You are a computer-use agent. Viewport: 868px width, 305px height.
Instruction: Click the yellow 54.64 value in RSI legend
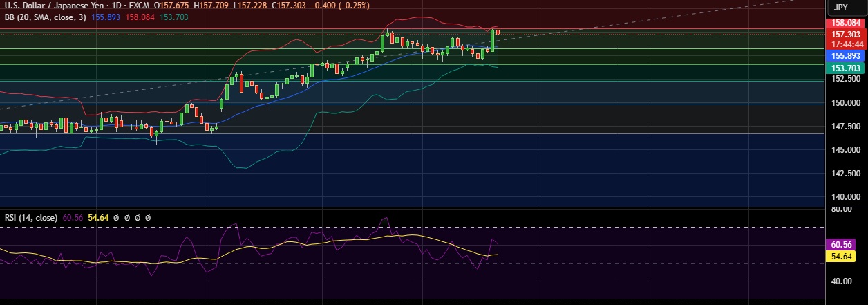tap(99, 217)
